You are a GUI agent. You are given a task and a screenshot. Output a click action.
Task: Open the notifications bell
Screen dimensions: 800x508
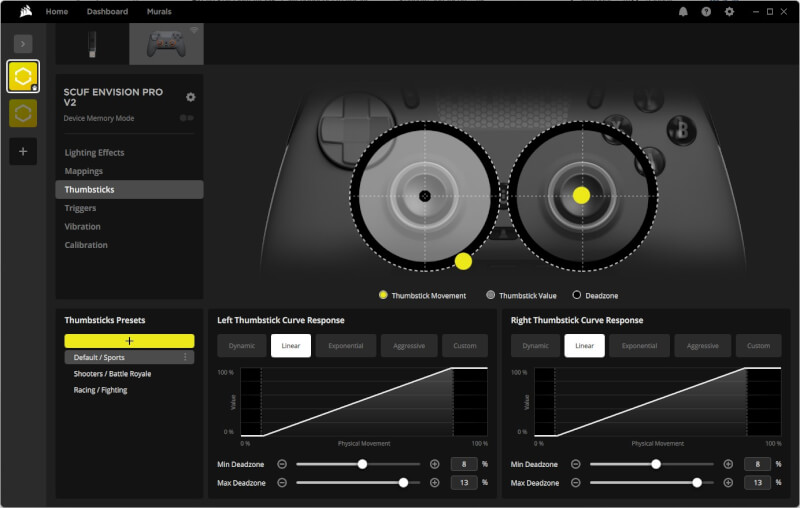click(683, 12)
